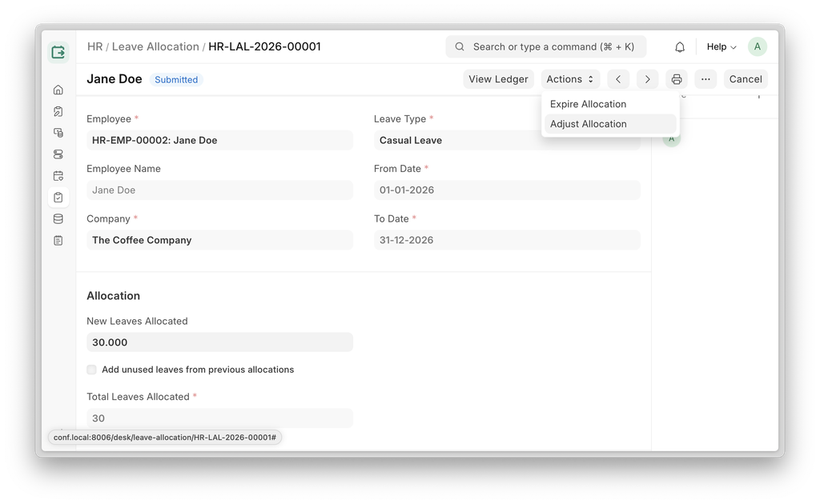Go to Home via sidebar house icon
Screen dimensions: 820x504
pyautogui.click(x=58, y=90)
